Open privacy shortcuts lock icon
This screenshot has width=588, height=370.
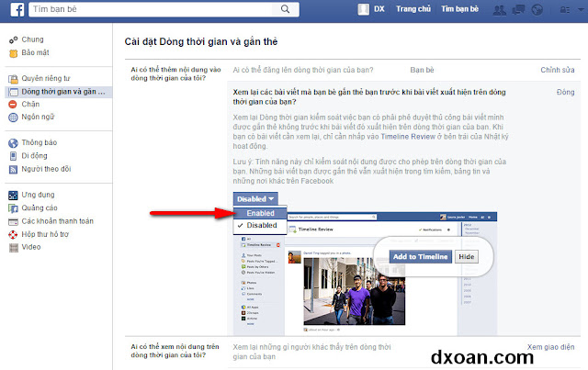coord(565,10)
